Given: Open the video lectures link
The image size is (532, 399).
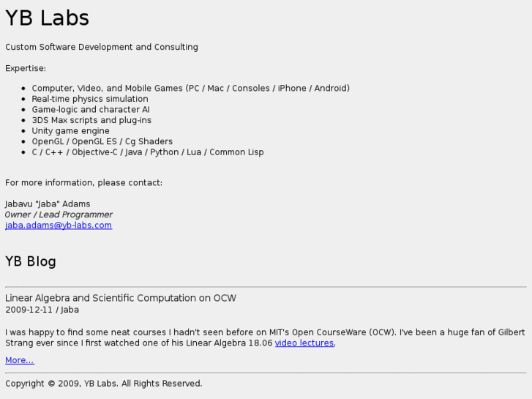Looking at the screenshot, I should [x=304, y=343].
